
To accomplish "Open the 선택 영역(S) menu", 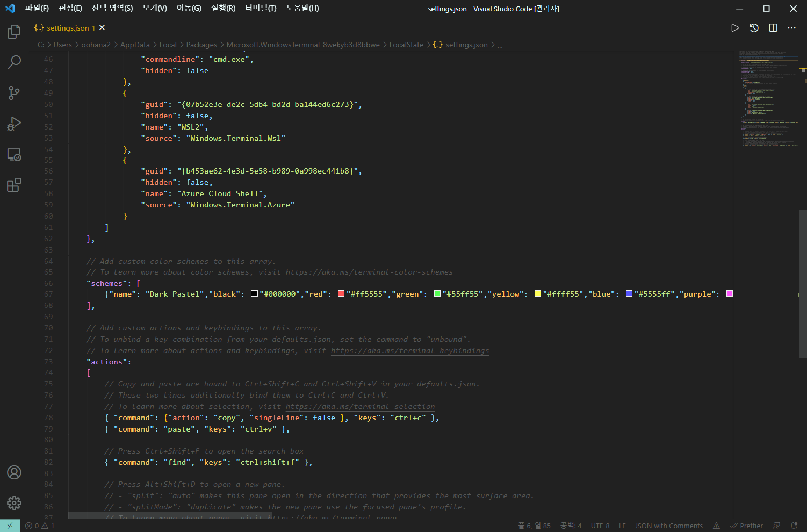I will [x=112, y=8].
